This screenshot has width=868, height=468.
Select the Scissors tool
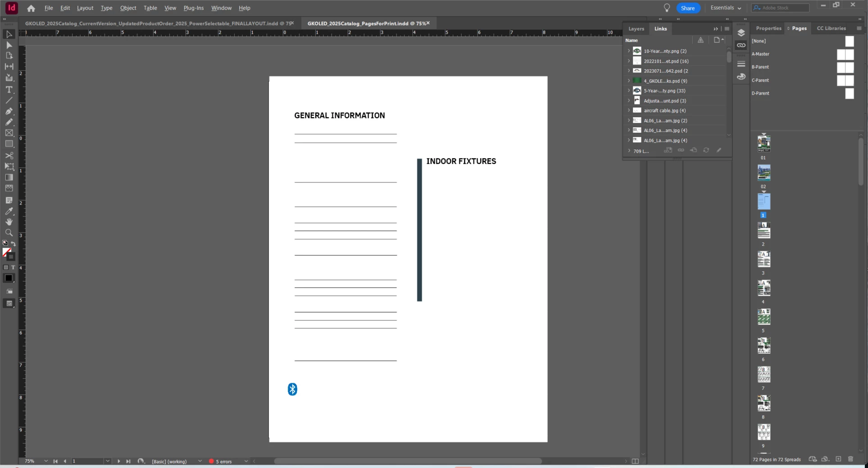9,155
